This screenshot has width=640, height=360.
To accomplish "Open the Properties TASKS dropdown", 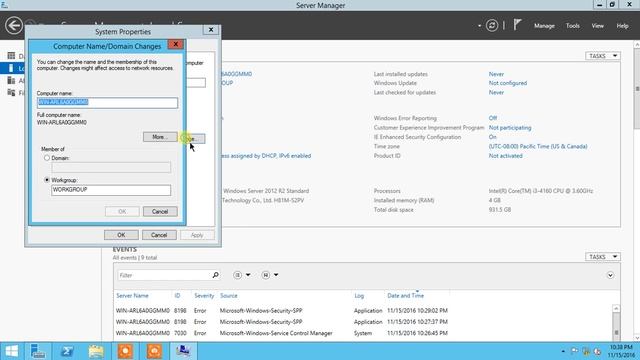I will pyautogui.click(x=603, y=56).
